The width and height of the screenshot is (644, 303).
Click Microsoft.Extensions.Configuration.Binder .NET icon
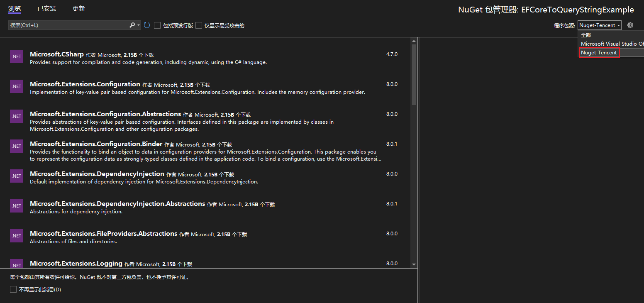pyautogui.click(x=17, y=146)
